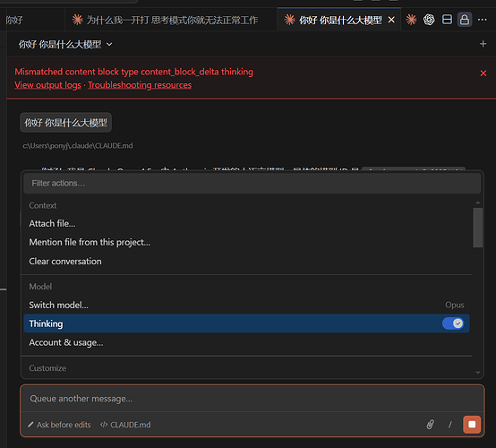Click the red Mismatched content block error text
496x448 pixels.
click(x=133, y=72)
